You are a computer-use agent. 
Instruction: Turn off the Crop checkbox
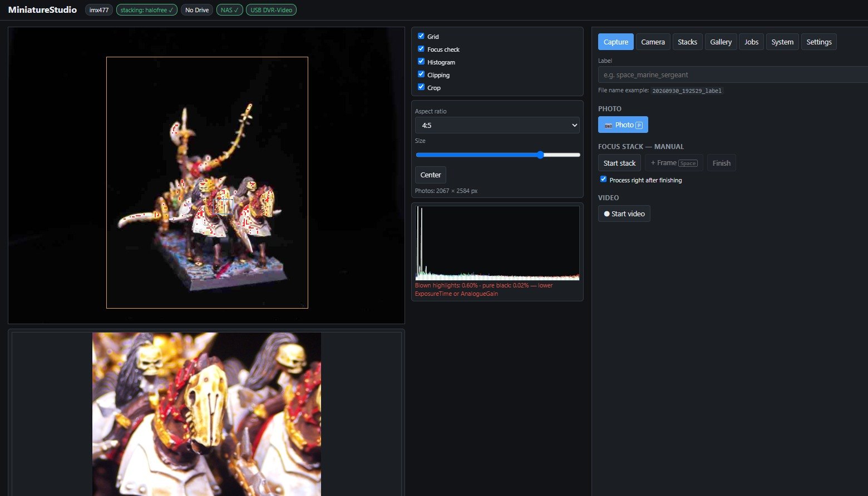pos(421,87)
